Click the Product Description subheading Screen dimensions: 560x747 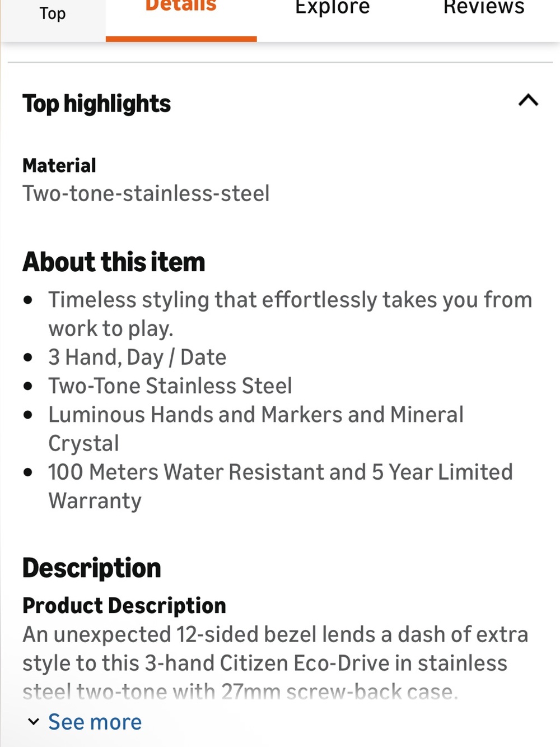pyautogui.click(x=124, y=605)
